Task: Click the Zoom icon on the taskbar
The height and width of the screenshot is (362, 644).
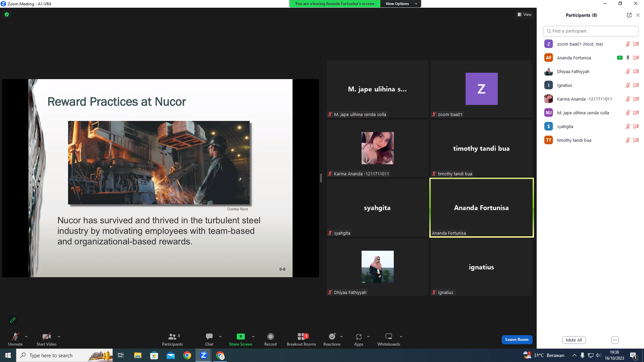Action: click(203, 355)
